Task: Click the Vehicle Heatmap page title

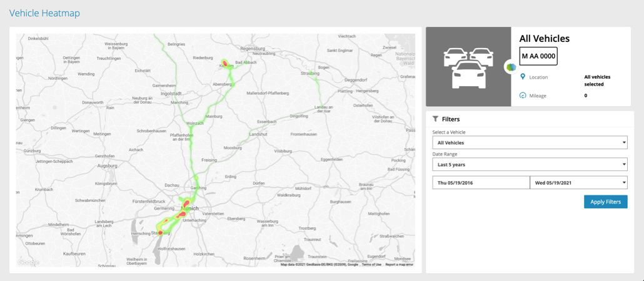Action: (x=44, y=13)
